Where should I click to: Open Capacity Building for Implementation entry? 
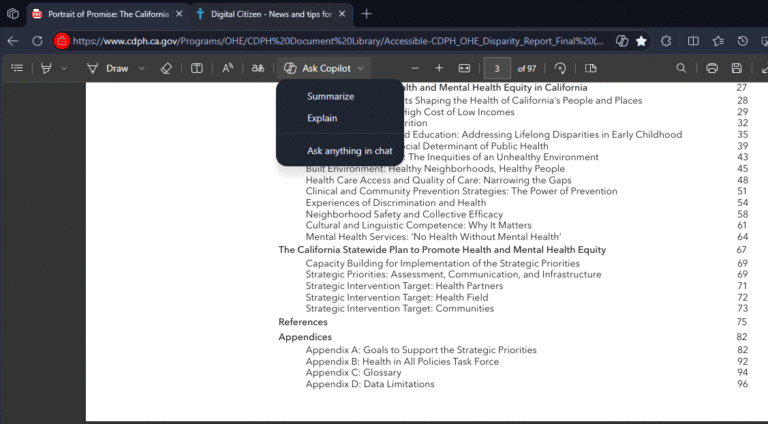(442, 263)
